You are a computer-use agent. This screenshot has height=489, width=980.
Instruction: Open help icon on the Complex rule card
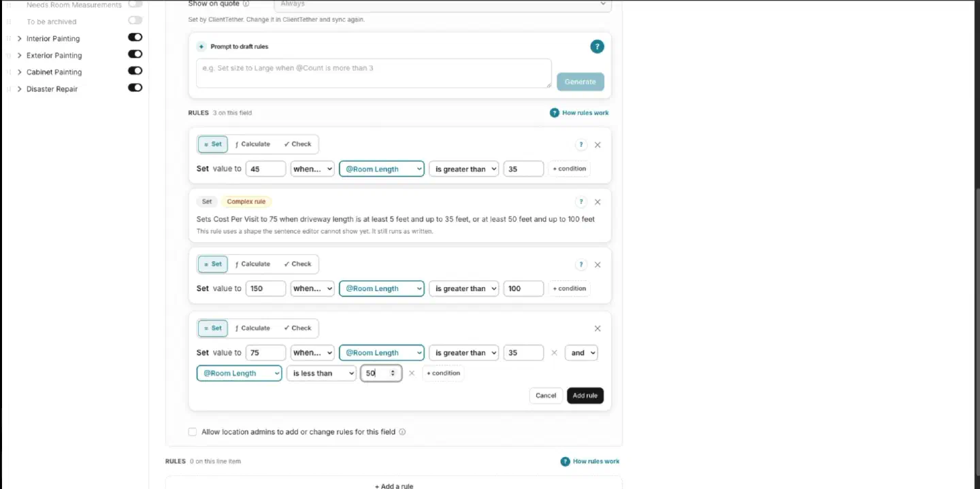coord(581,201)
